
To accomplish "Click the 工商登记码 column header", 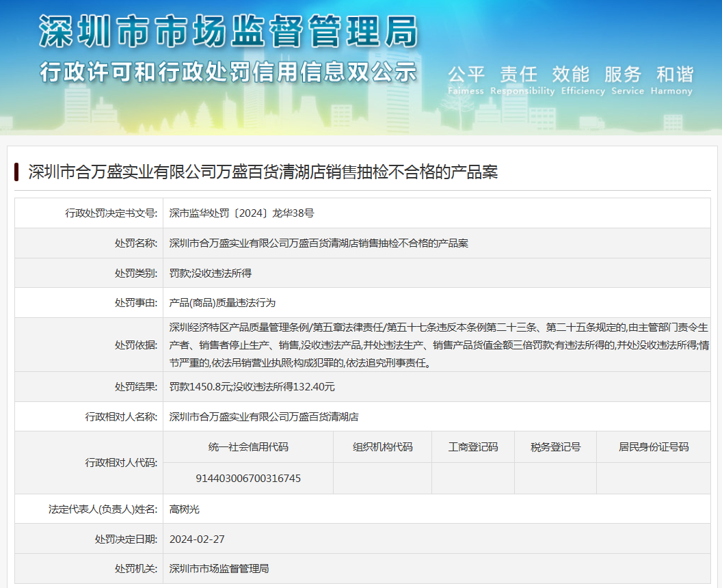I will point(473,446).
